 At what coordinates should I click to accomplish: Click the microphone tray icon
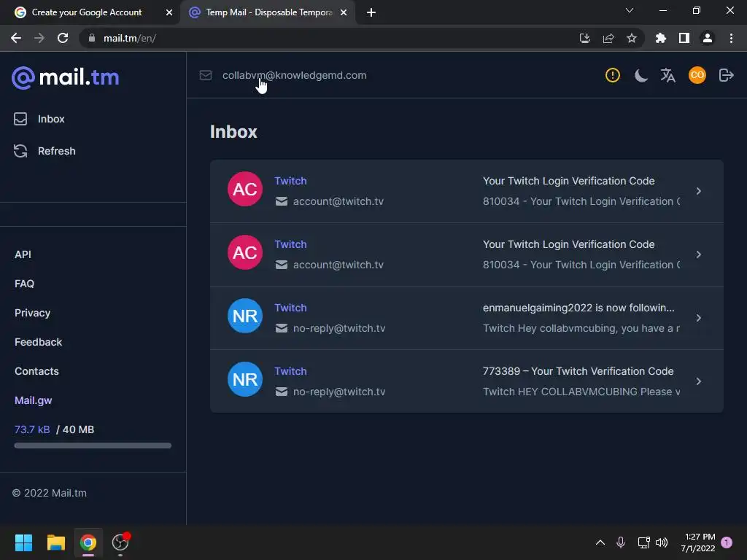click(621, 542)
